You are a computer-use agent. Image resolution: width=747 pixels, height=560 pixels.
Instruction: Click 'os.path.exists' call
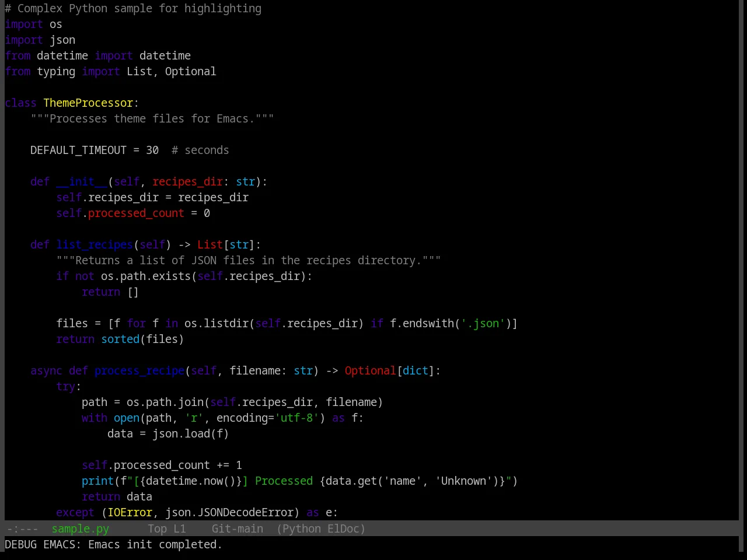[146, 276]
